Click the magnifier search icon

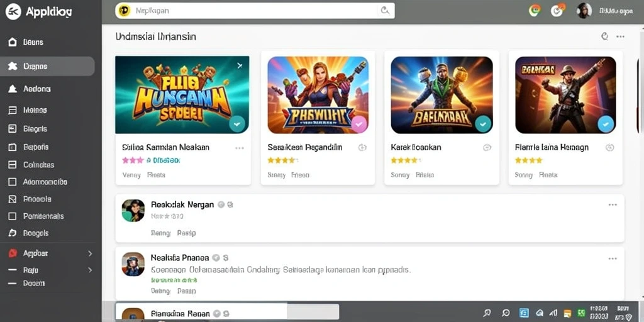tap(385, 11)
